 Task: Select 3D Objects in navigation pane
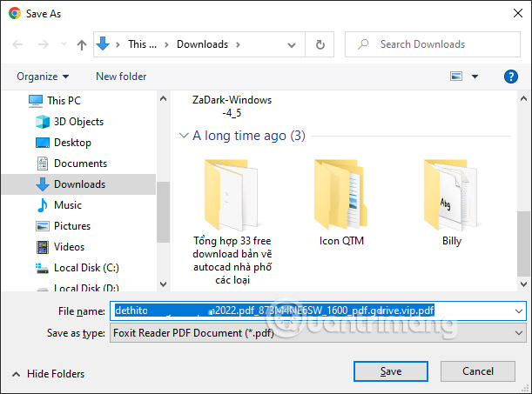tap(78, 122)
